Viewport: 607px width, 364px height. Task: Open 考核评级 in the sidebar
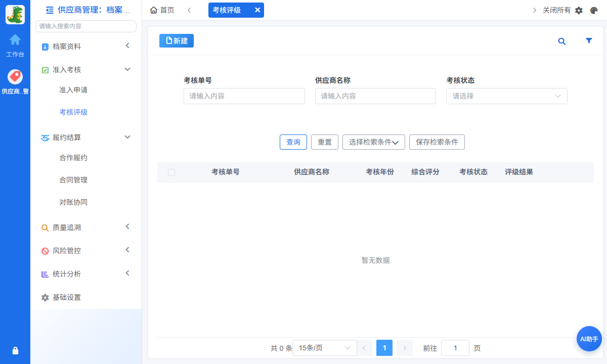pos(73,112)
